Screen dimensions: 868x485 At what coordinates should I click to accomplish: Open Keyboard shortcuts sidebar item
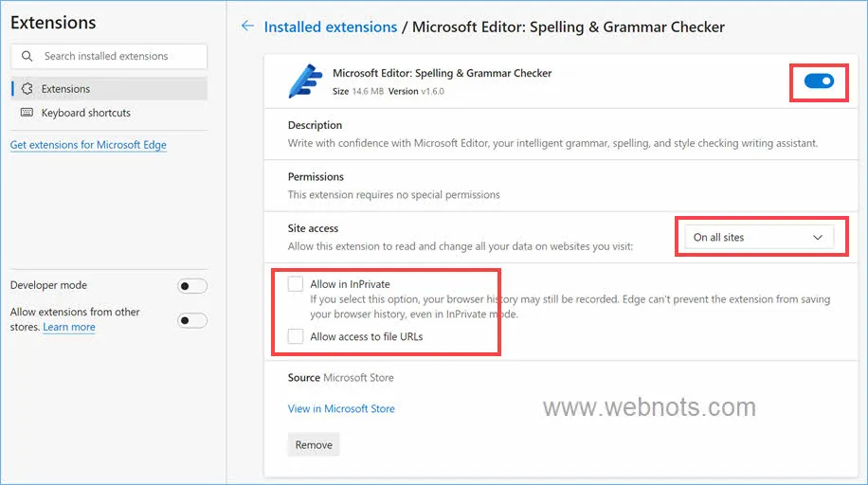click(x=109, y=113)
